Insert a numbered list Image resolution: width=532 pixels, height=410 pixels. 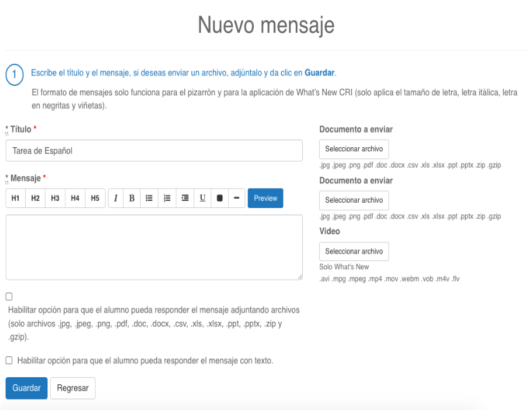point(167,199)
